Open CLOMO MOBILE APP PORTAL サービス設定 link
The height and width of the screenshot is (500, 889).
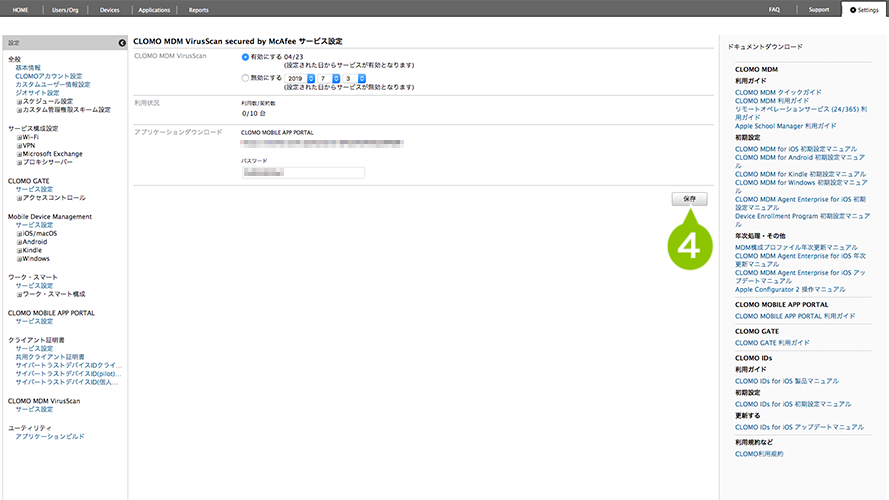point(34,321)
